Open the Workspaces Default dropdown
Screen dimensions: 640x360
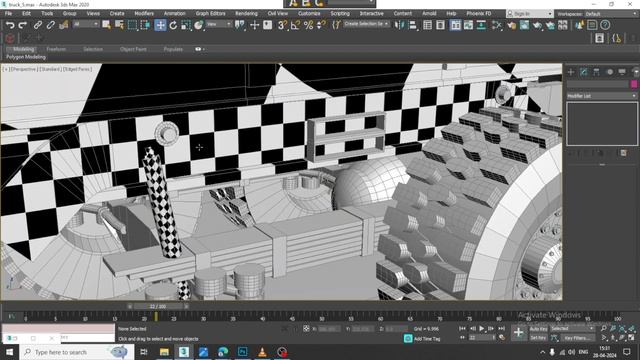[x=611, y=14]
